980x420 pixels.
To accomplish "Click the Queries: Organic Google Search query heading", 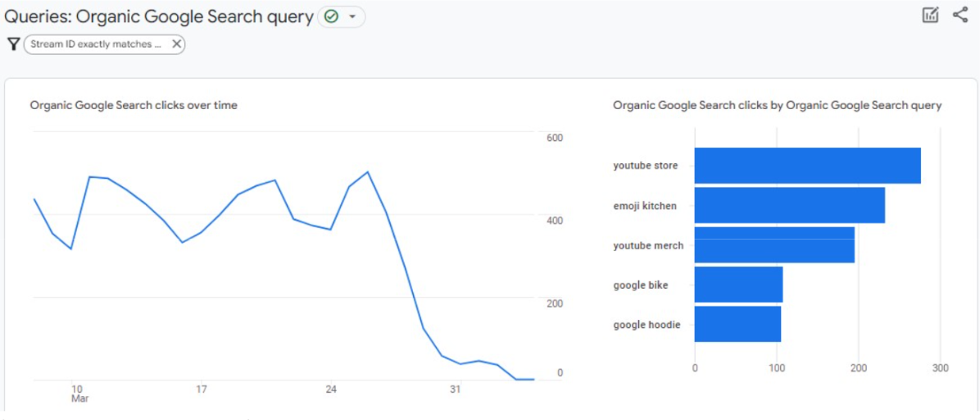I will point(159,16).
